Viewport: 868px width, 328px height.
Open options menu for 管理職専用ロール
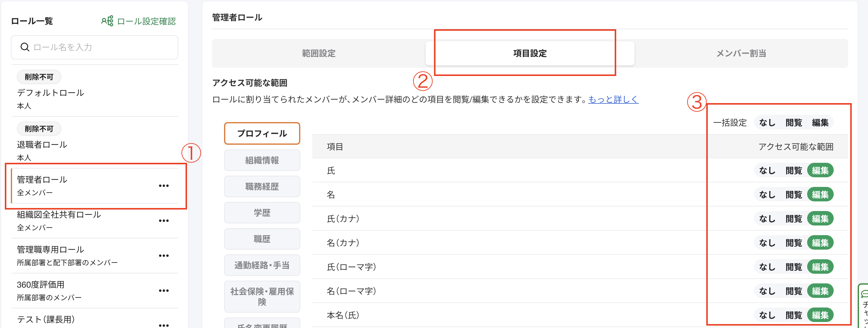point(164,255)
